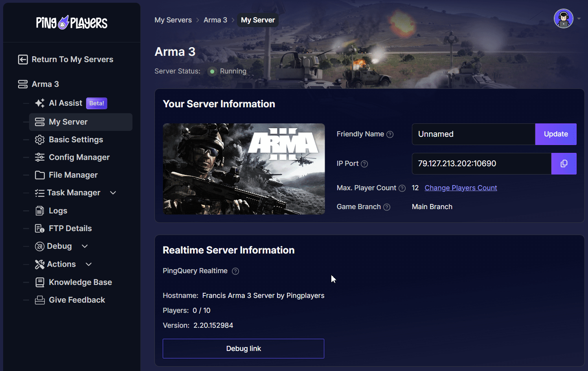
Task: Click the AI Assist sparkle icon
Action: 40,103
